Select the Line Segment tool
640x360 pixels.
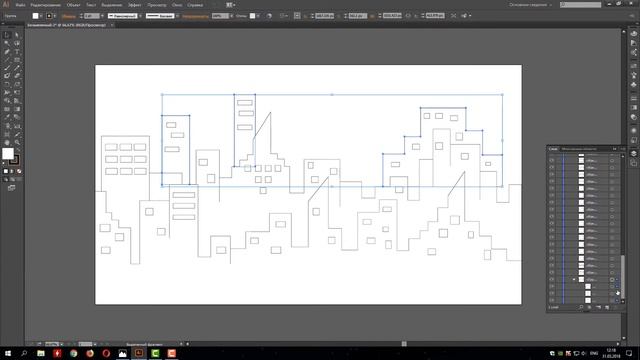(7, 60)
